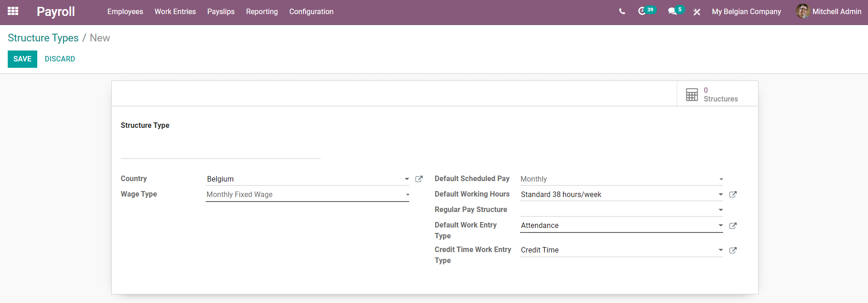Click the debug tools icon
The width and height of the screenshot is (868, 303).
(697, 12)
